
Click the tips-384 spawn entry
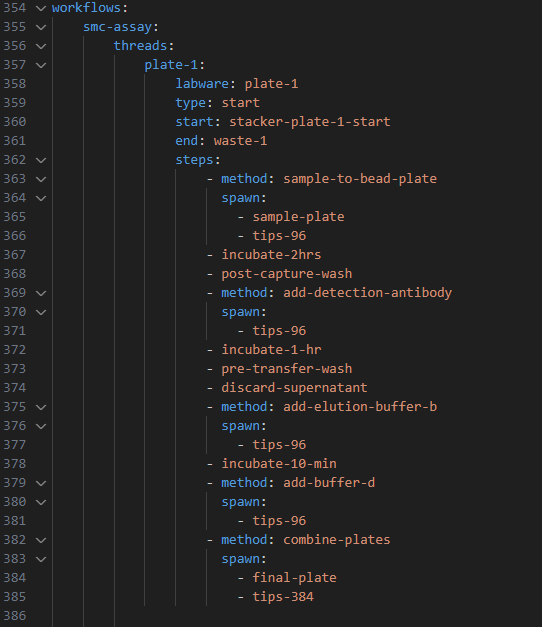tap(283, 597)
